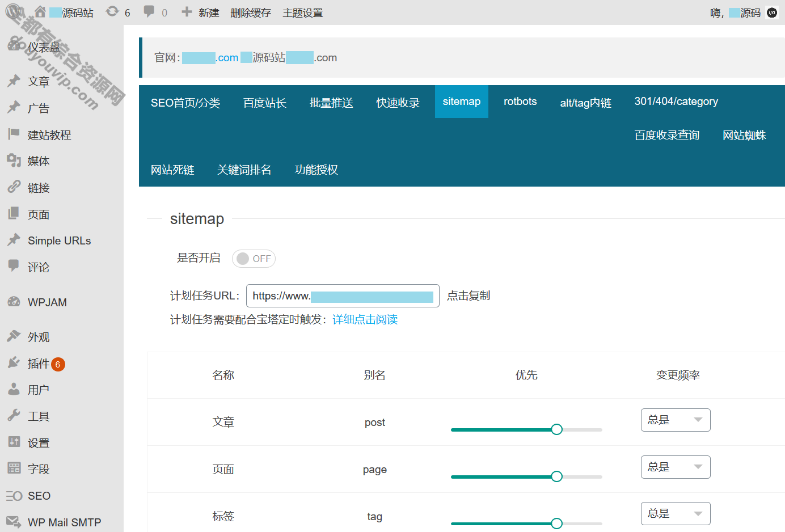This screenshot has height=532, width=785.
Task: Click the pin icon next to 广告
Action: (x=14, y=108)
